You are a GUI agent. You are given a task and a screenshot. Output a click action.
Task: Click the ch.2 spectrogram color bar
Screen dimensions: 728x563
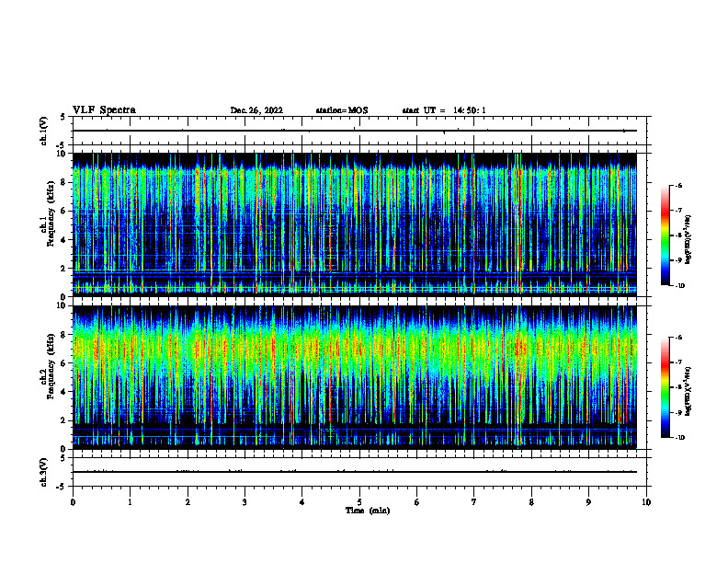(665, 387)
